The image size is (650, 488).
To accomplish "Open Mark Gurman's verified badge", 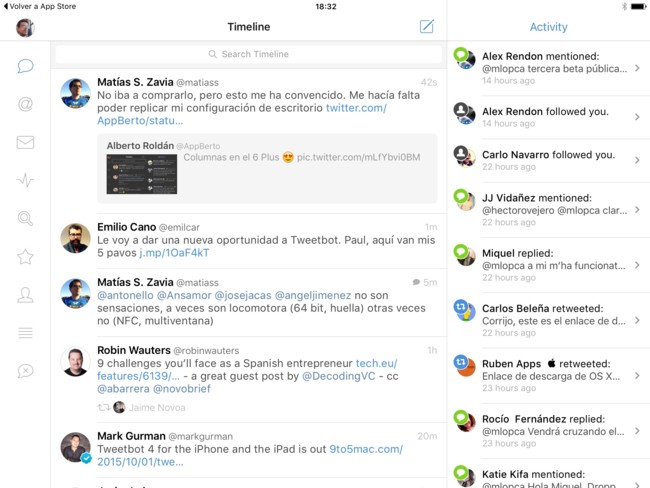I will (x=86, y=458).
